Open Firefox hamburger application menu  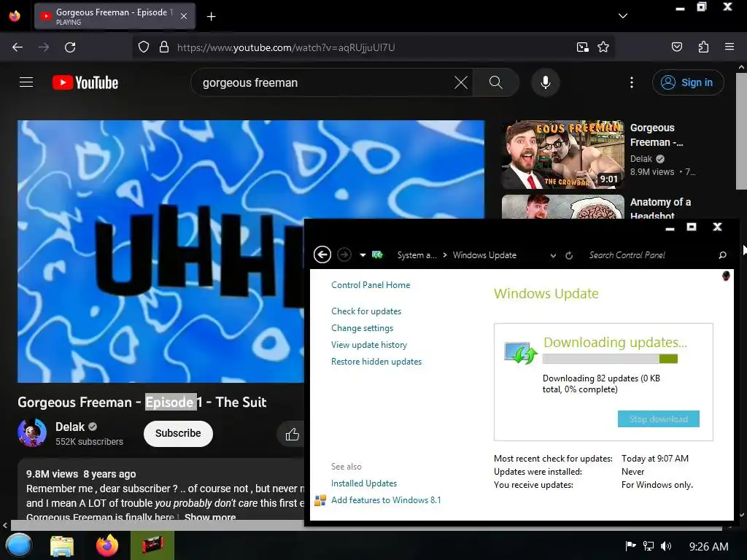click(x=729, y=47)
